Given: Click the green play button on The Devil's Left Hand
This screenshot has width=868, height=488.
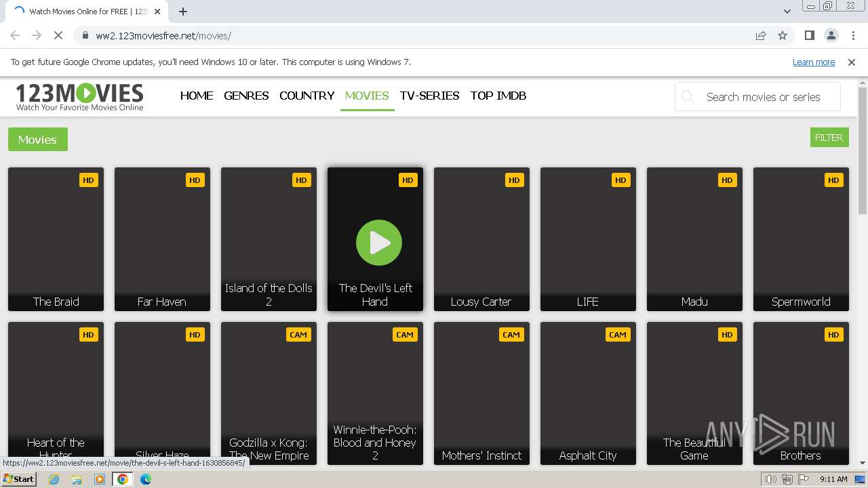Looking at the screenshot, I should click(379, 243).
